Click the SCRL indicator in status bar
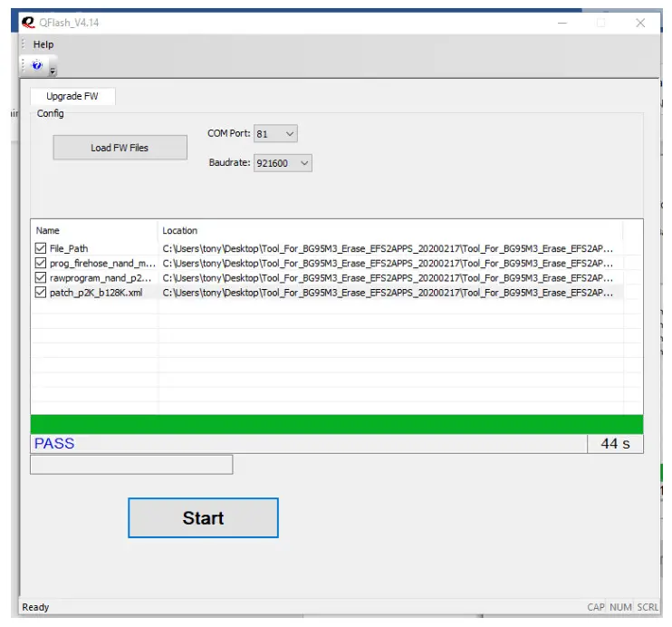 (x=648, y=607)
